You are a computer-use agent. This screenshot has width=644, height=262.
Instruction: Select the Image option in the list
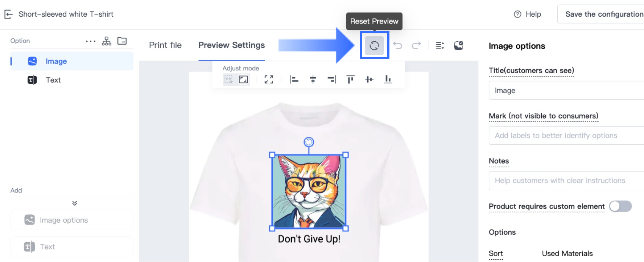tap(72, 61)
